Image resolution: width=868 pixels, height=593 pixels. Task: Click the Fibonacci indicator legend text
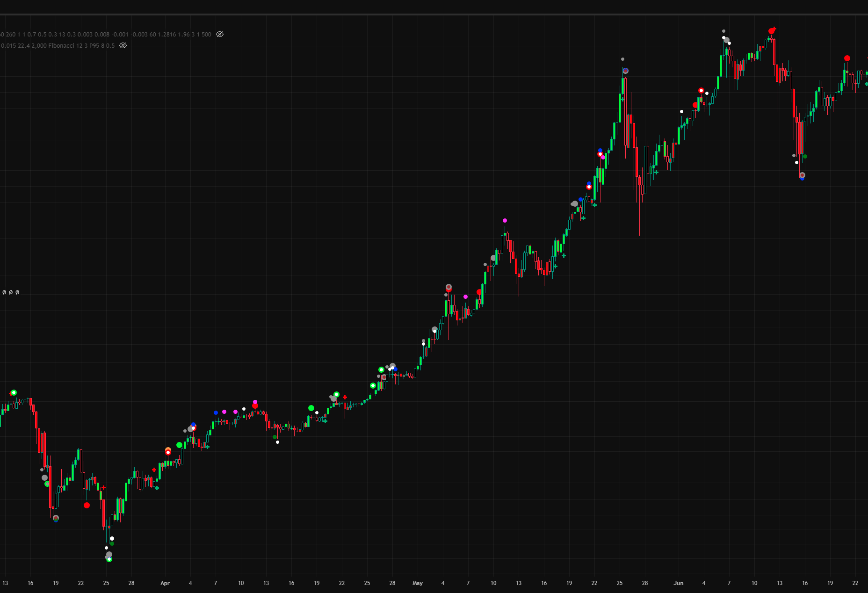(x=61, y=46)
